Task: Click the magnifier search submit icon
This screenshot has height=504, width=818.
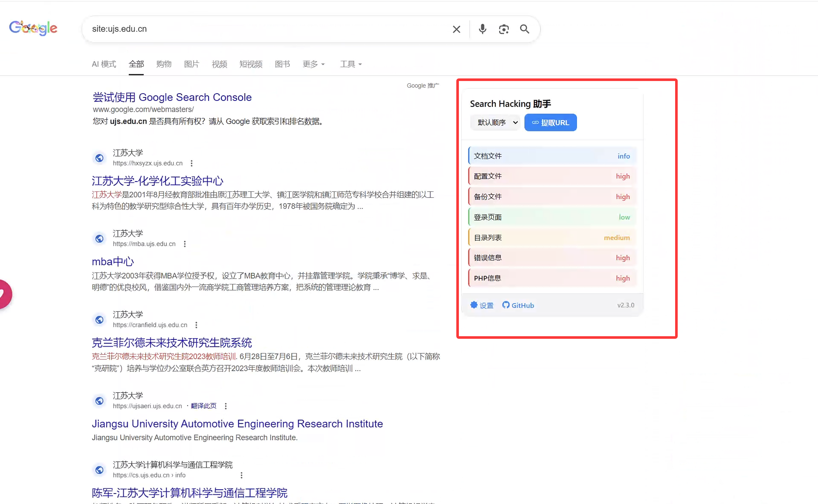Action: (x=525, y=29)
